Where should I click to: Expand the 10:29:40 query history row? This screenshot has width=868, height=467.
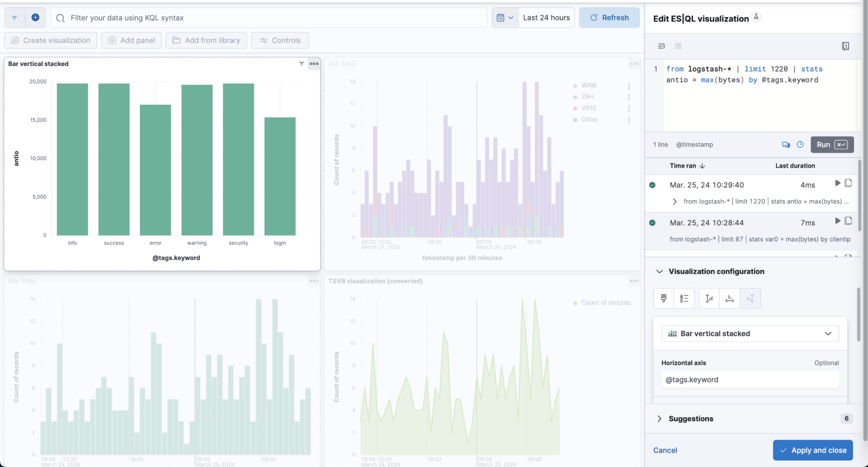coord(674,202)
